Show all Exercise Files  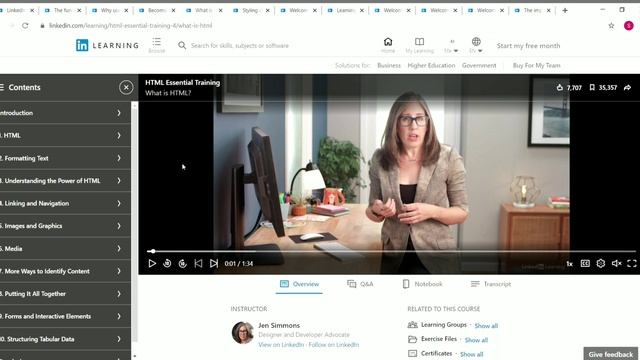(476, 340)
